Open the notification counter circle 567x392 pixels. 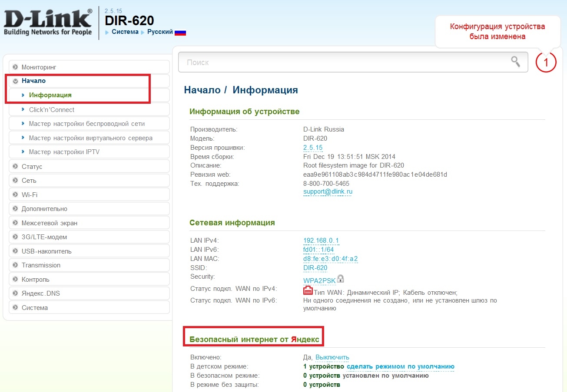[546, 62]
